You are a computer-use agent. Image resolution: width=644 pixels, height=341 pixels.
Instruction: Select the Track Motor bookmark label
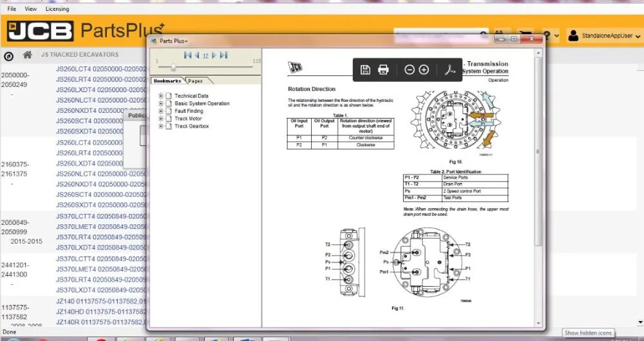[x=188, y=119]
